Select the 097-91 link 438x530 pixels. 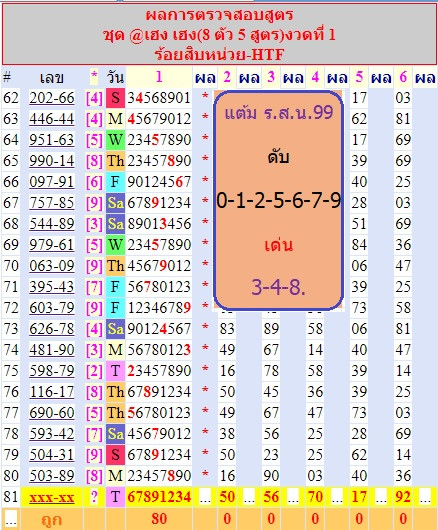click(x=52, y=182)
